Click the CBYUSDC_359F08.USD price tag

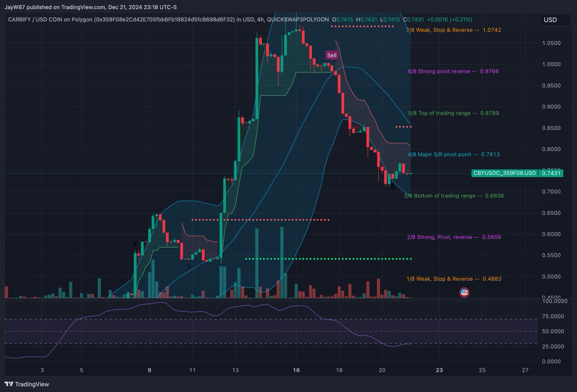(505, 173)
